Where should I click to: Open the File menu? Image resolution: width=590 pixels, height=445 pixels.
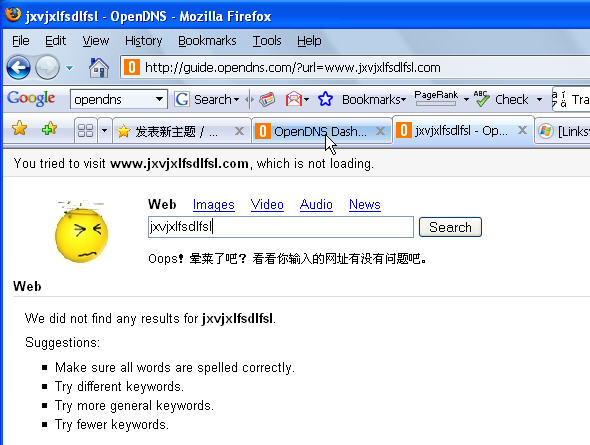coord(20,40)
